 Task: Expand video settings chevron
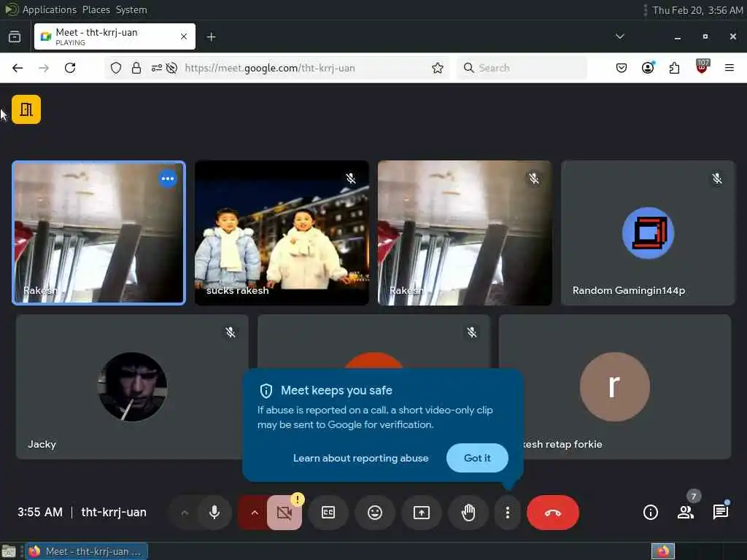coord(255,513)
